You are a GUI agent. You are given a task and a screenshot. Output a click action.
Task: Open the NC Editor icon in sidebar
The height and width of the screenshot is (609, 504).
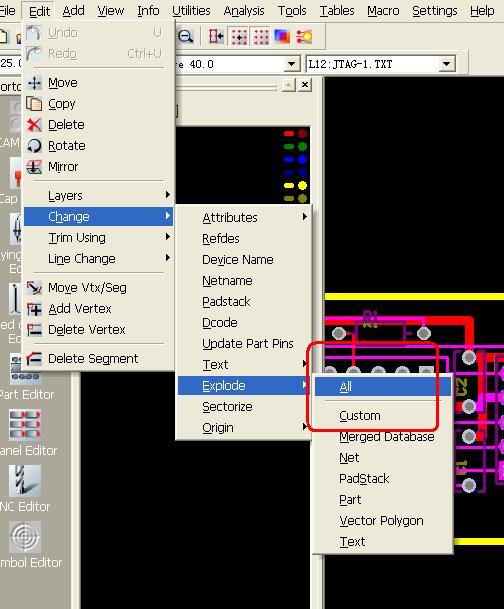(24, 481)
